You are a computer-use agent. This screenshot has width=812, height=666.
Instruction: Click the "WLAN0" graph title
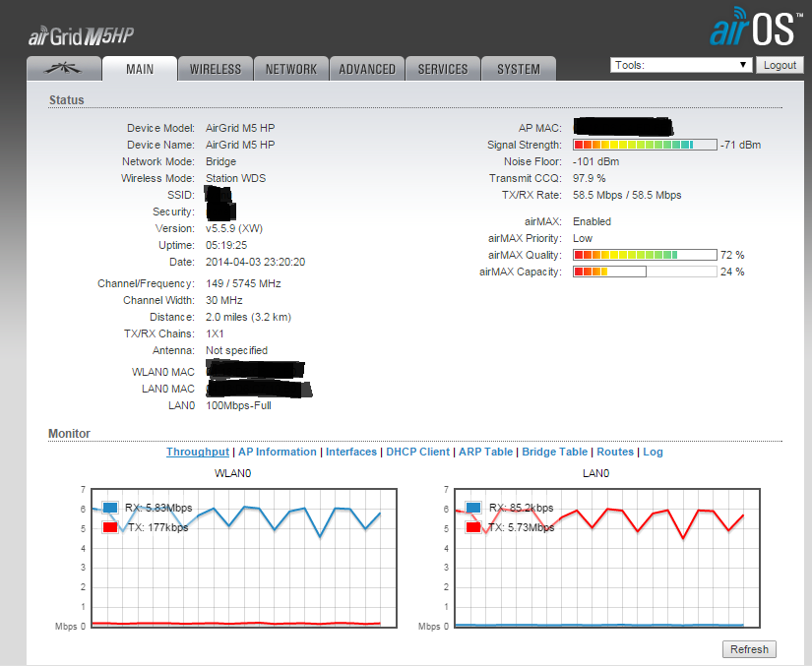click(233, 473)
